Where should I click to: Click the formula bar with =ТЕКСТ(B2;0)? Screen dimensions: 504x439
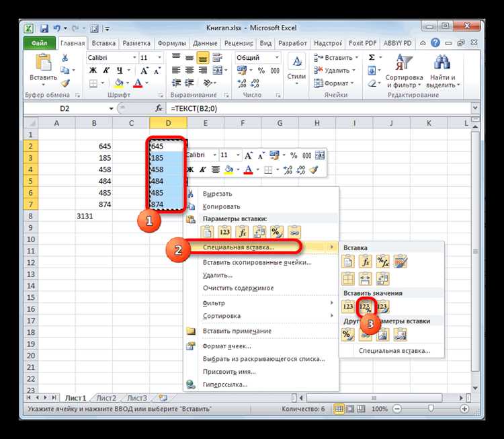point(319,108)
